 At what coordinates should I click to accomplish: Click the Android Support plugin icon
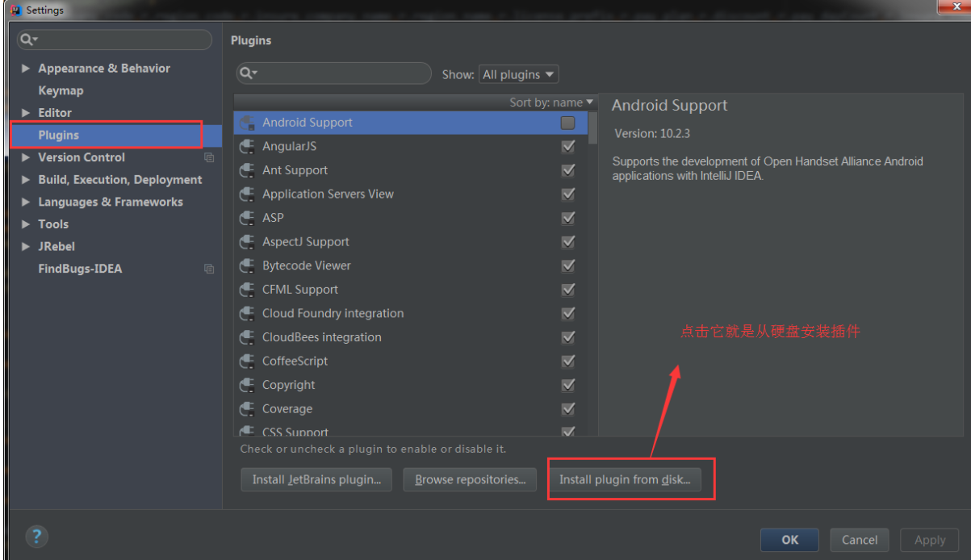(248, 123)
